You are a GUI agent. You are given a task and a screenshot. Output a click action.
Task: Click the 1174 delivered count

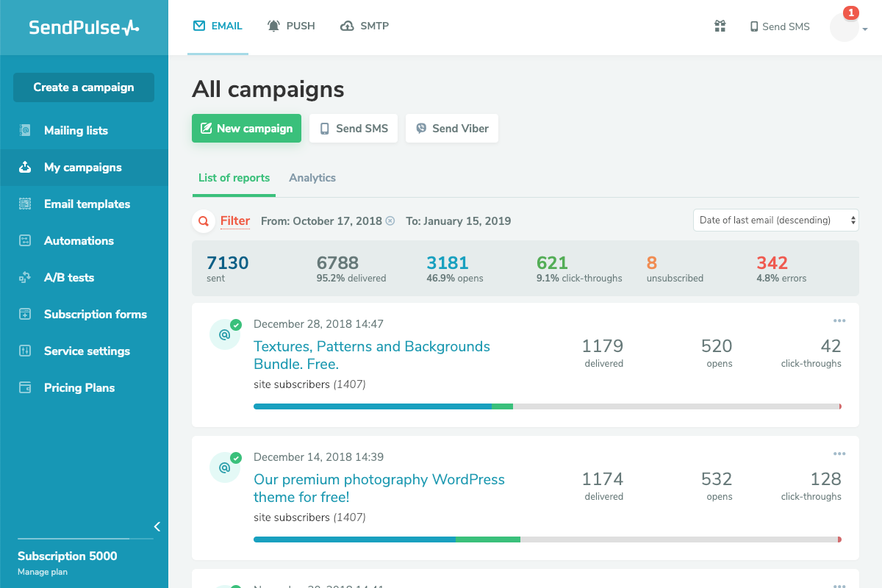(603, 484)
